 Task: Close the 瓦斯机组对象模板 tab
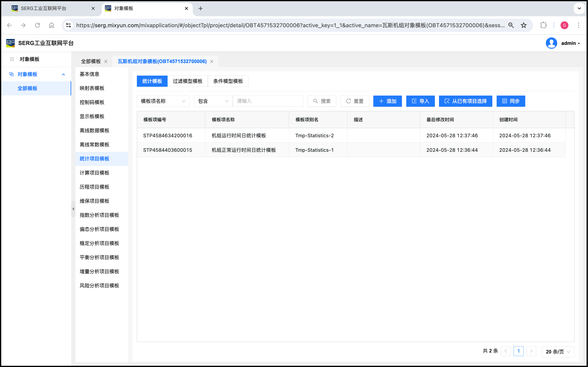[x=212, y=61]
